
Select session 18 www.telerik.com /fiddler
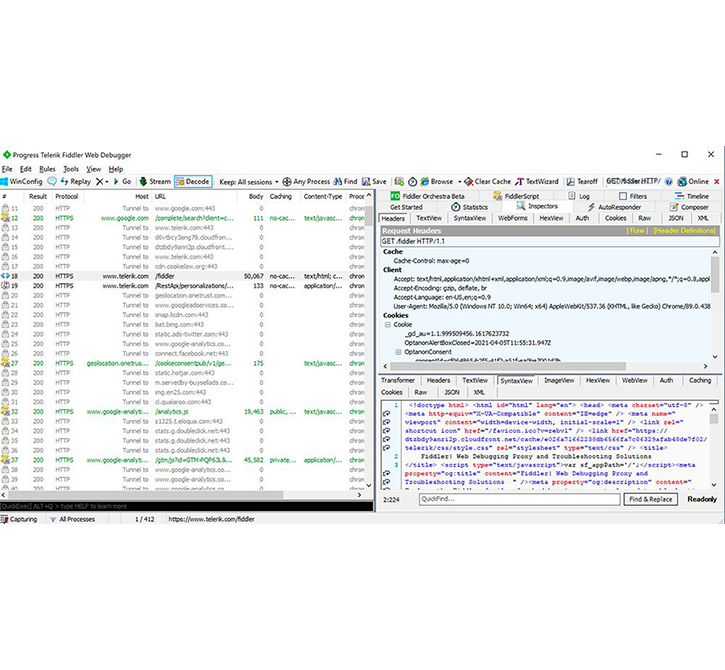pos(184,276)
